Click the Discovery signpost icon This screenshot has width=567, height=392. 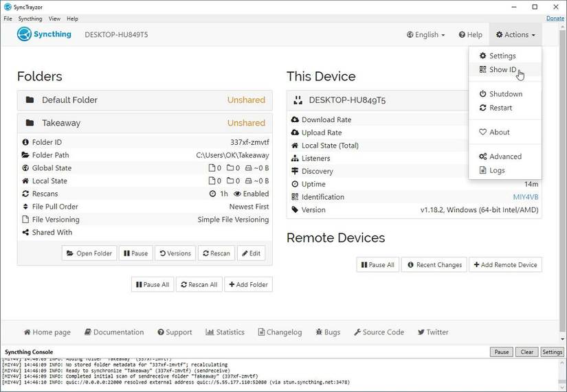coord(295,171)
